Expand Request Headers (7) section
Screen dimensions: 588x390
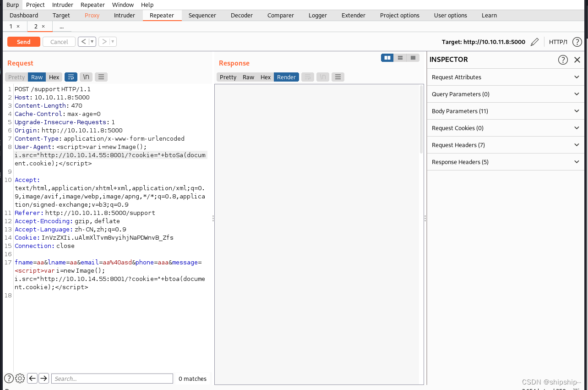(506, 145)
